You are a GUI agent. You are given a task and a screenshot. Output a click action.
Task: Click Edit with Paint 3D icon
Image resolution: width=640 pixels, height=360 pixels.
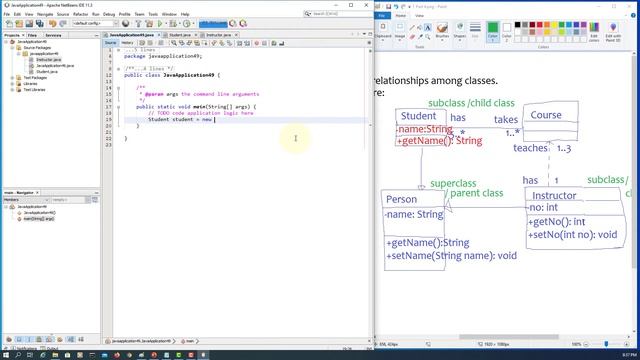coord(613,32)
